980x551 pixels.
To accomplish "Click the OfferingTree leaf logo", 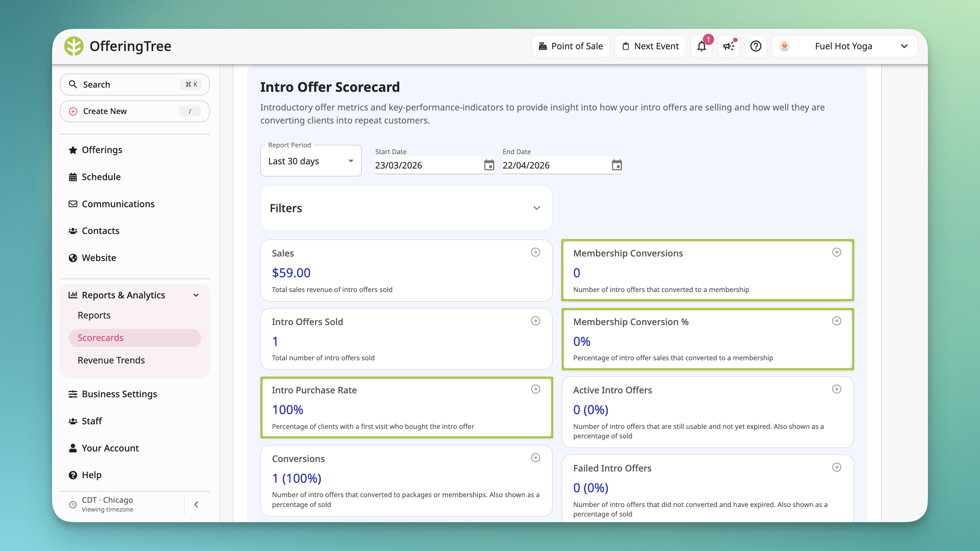I will (x=74, y=46).
